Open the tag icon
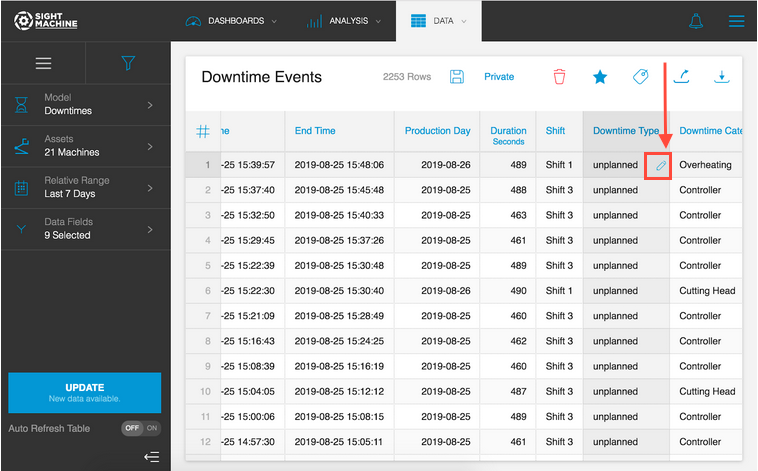The height and width of the screenshot is (471, 758). (x=641, y=76)
